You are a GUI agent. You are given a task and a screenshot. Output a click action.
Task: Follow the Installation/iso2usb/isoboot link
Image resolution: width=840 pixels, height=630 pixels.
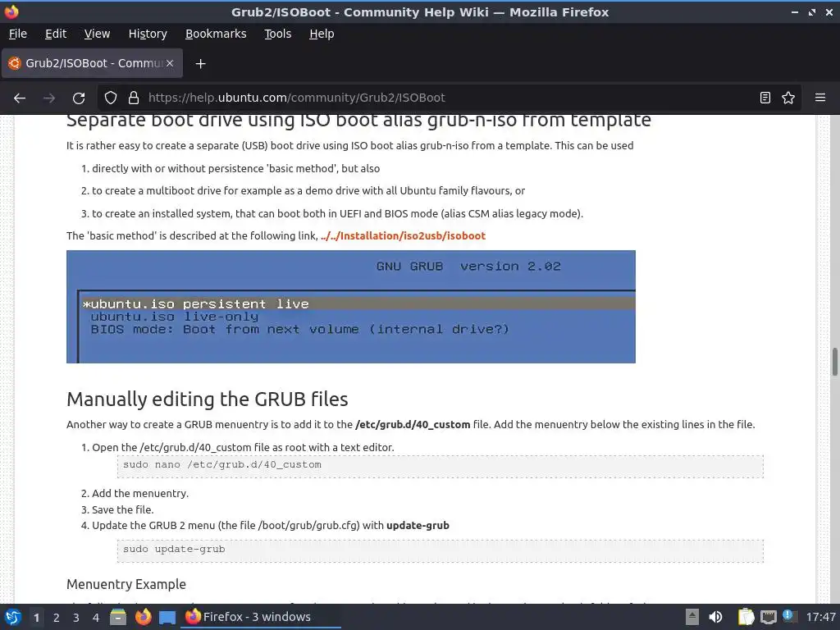404,235
